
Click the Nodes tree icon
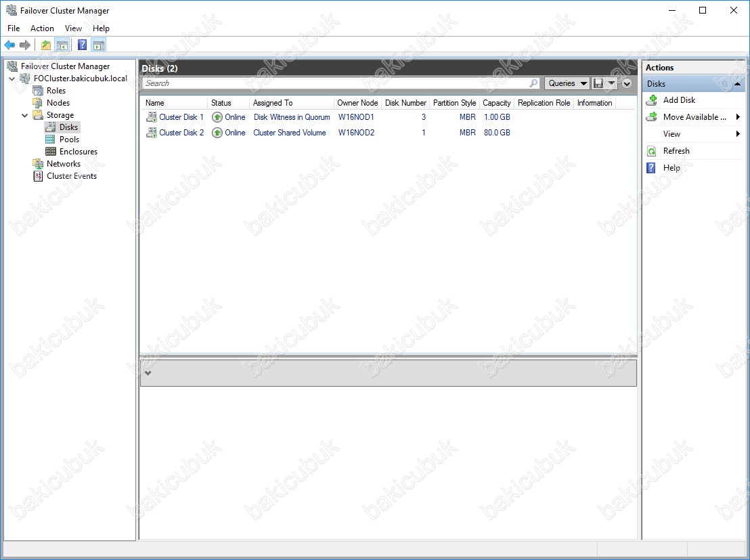38,102
